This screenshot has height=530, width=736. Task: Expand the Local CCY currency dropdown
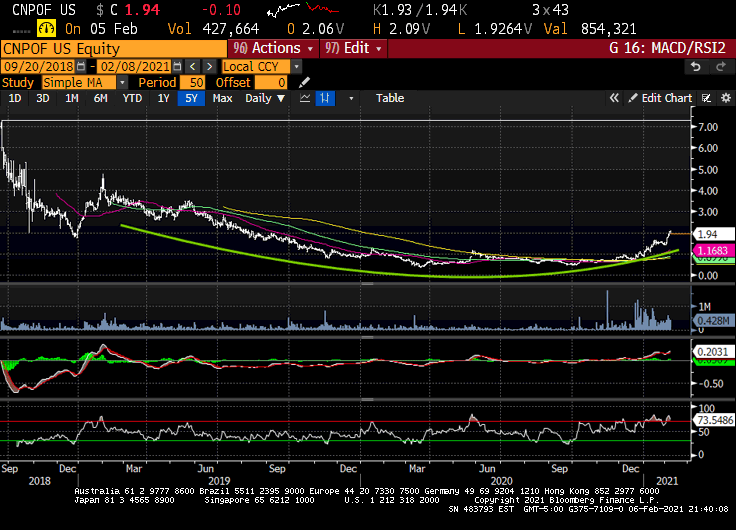click(x=296, y=67)
